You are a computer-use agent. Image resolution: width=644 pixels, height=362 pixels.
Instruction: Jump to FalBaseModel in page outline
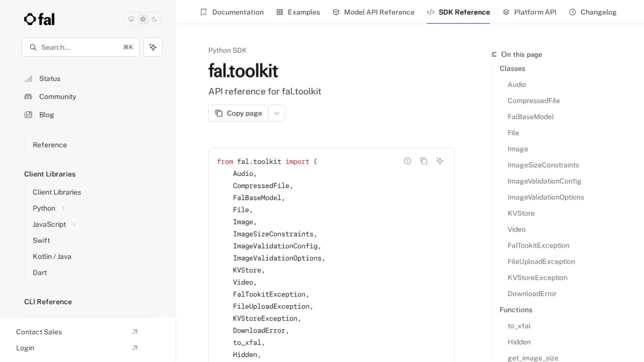point(531,116)
